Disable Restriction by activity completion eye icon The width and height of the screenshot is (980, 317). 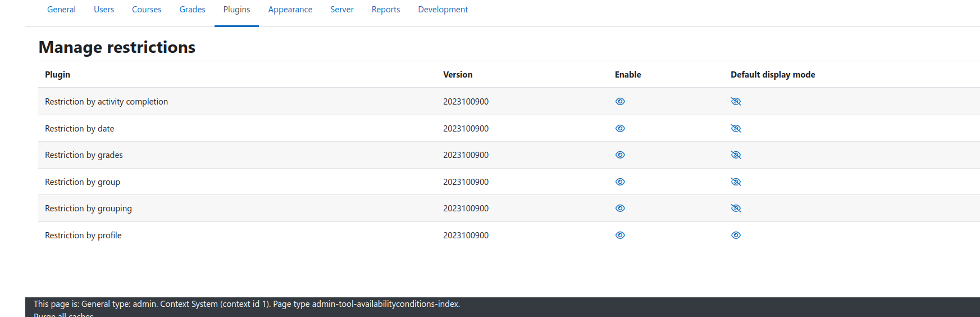(x=620, y=102)
